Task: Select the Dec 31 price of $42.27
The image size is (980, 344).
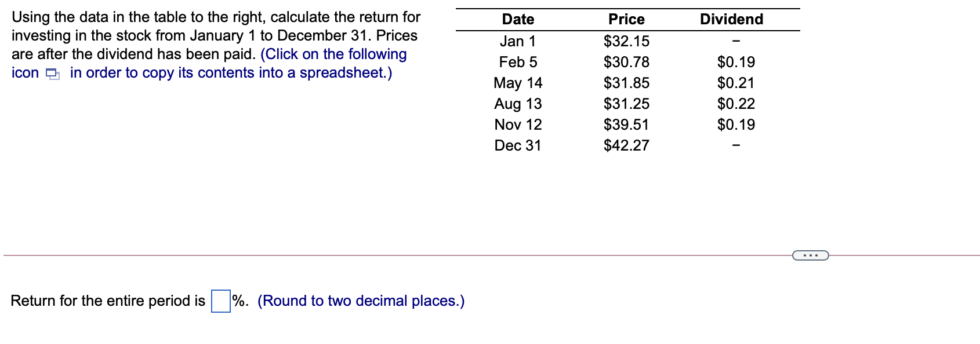Action: [626, 145]
